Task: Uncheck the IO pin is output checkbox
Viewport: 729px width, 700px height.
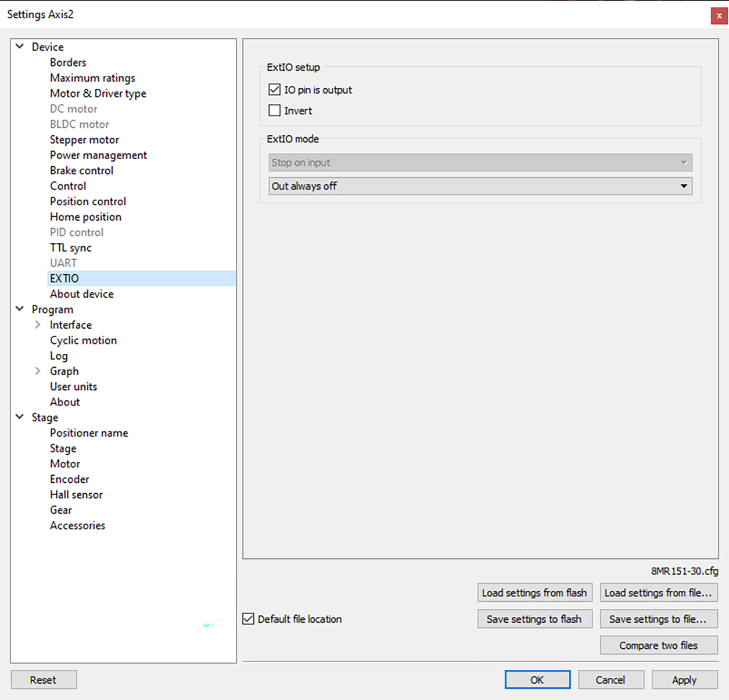Action: coord(275,90)
